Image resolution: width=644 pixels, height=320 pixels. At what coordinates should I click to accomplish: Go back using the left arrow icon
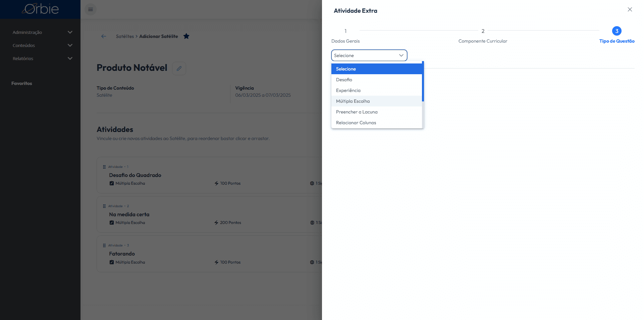(x=104, y=36)
